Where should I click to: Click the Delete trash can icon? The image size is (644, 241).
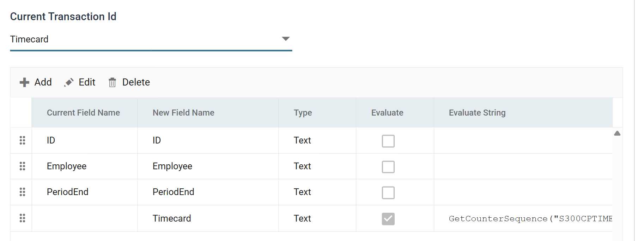point(112,82)
